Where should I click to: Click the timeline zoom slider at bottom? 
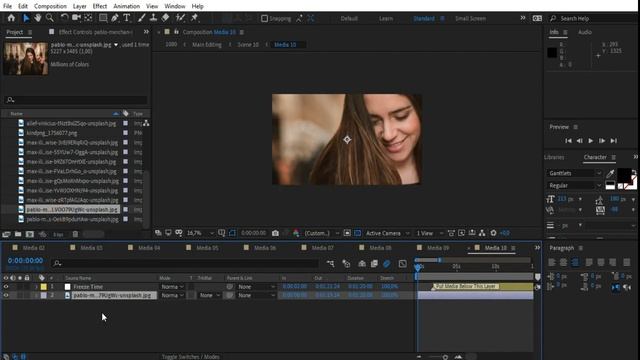tap(445, 357)
